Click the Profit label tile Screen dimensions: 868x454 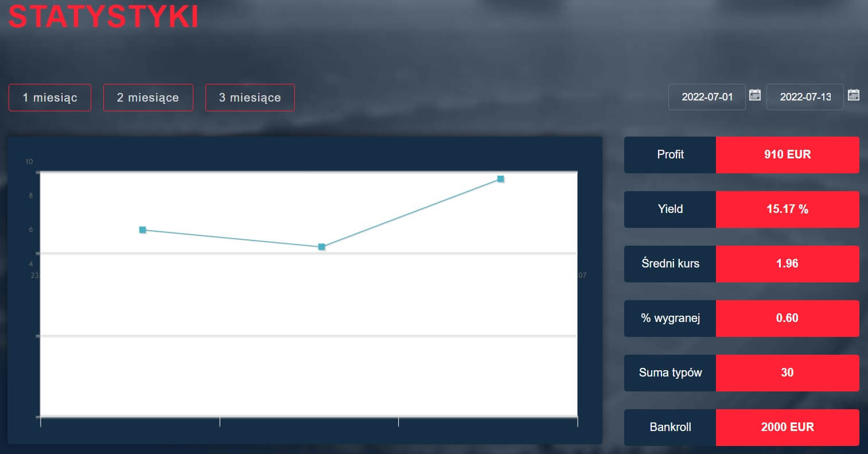670,154
